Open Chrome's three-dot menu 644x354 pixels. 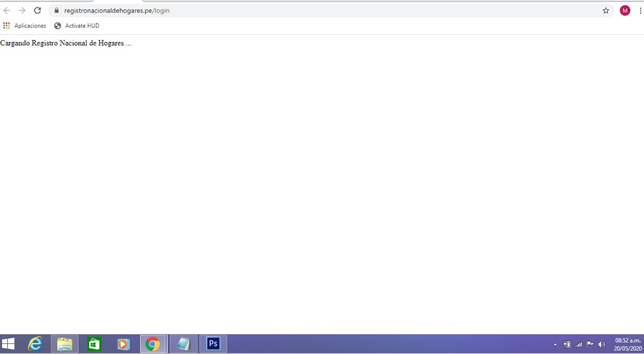point(640,10)
